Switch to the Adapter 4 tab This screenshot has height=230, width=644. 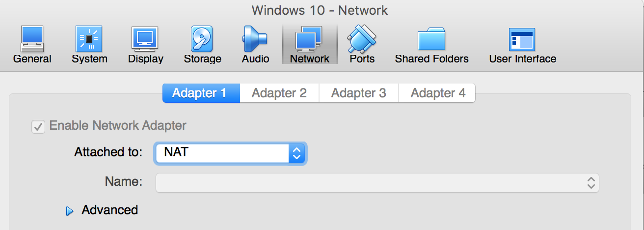coord(437,93)
